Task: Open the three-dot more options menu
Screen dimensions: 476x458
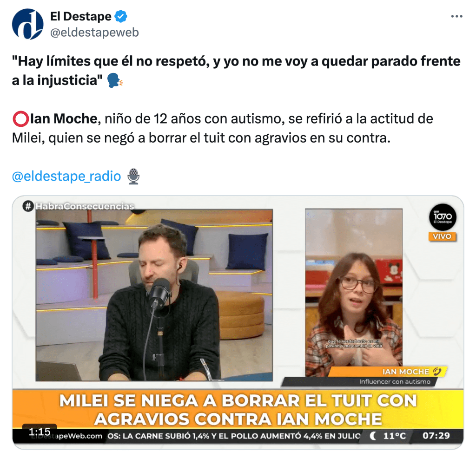Action: [456, 16]
